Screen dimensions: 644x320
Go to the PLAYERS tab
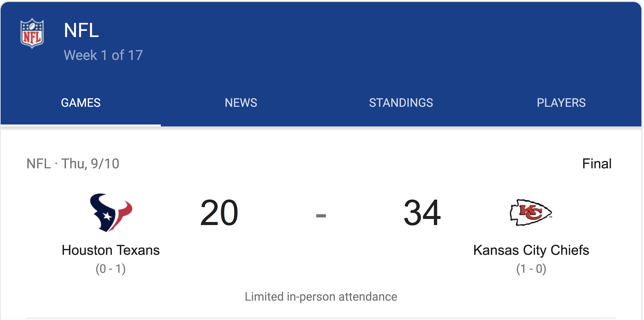point(561,103)
